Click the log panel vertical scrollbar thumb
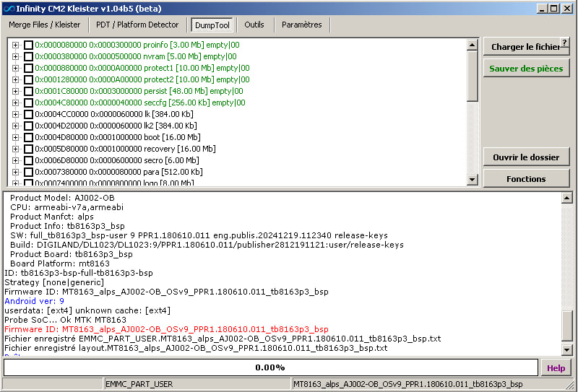Screen dimensions: 578x392 568,325
